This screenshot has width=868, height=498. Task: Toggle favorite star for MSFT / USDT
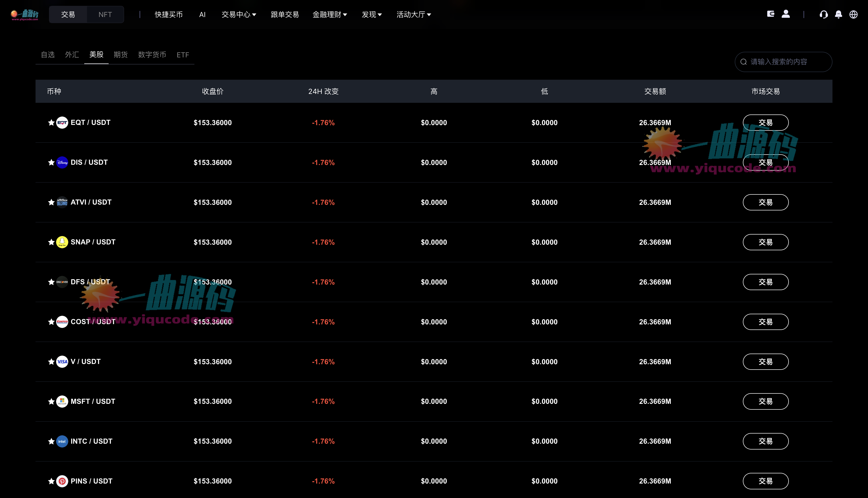click(51, 402)
